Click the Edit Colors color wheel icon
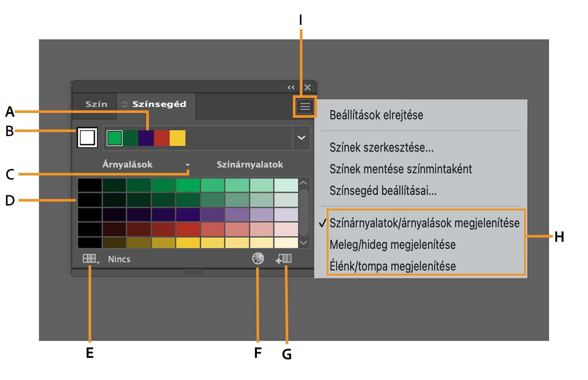588x380 pixels. tap(258, 259)
